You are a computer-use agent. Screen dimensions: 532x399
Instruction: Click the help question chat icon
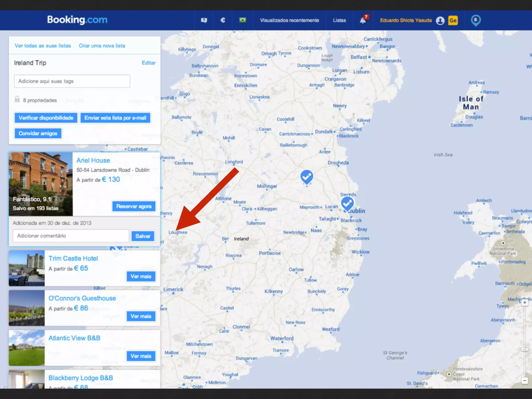coord(204,20)
